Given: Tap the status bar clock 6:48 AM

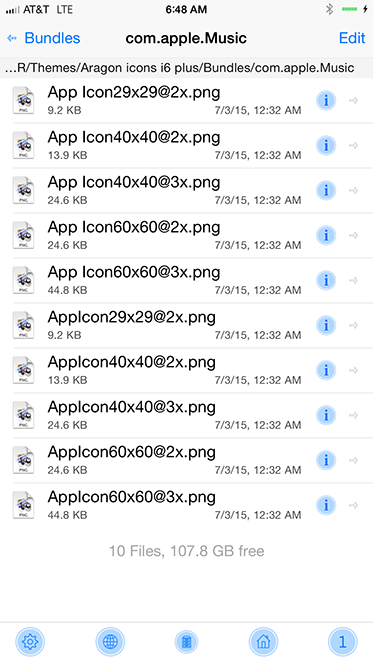Looking at the screenshot, I should pos(186,9).
